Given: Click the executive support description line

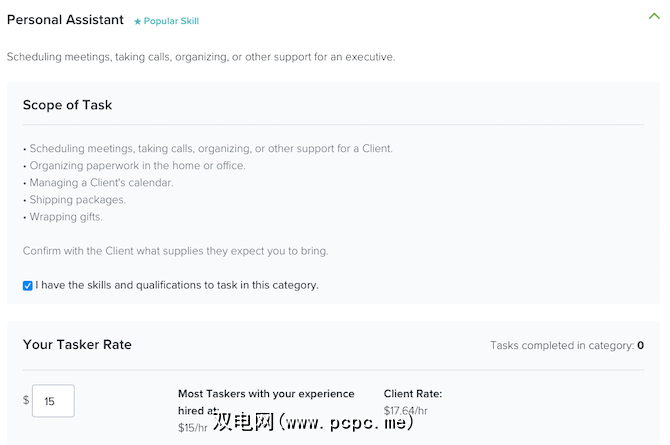Looking at the screenshot, I should (201, 57).
